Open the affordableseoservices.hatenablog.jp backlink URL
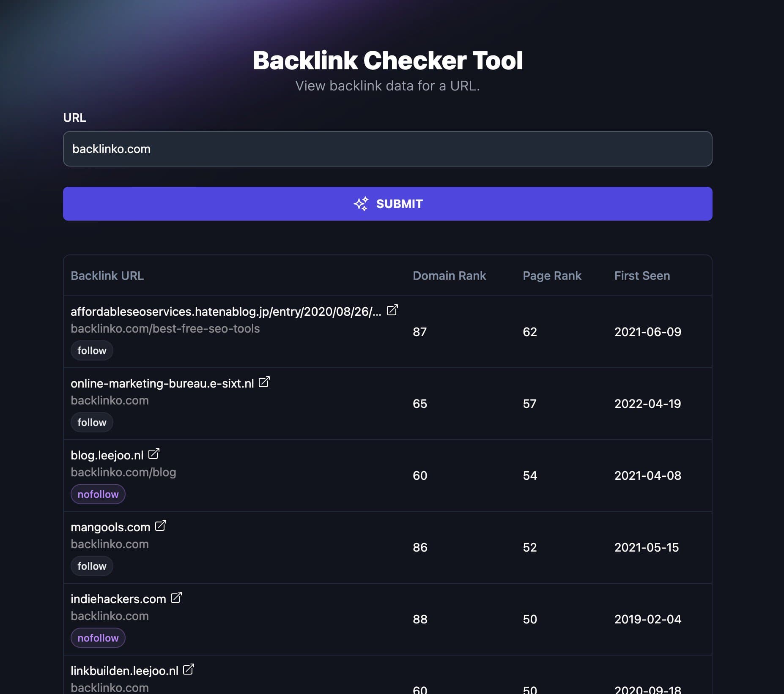This screenshot has width=784, height=694. 226,312
